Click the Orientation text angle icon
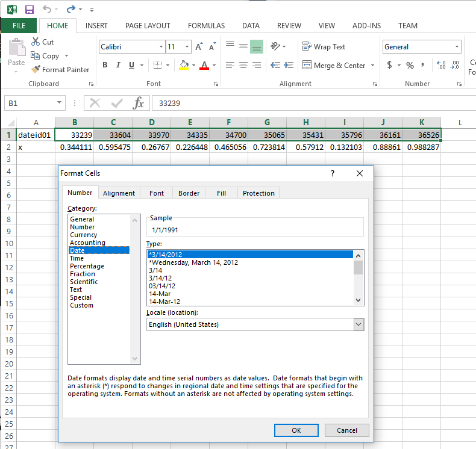 click(x=275, y=46)
